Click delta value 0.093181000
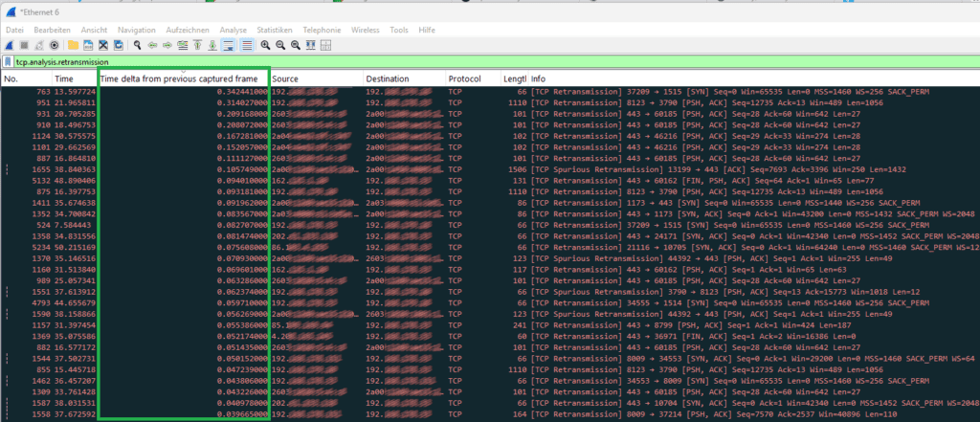980x422 pixels. pos(242,192)
